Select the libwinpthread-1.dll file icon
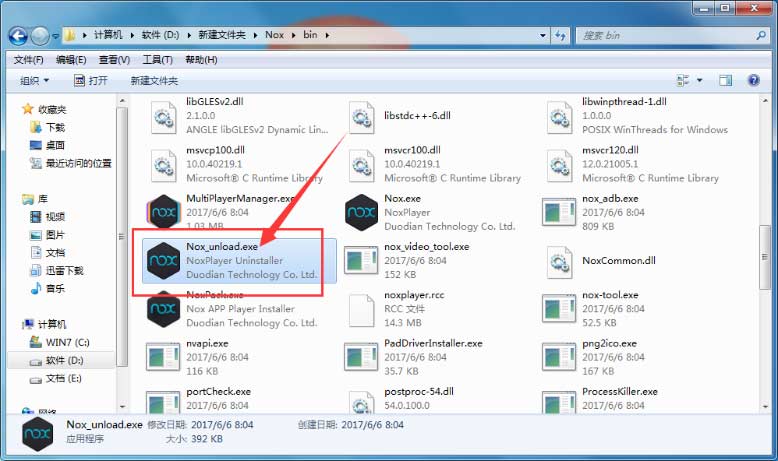The height and width of the screenshot is (461, 778). [559, 117]
